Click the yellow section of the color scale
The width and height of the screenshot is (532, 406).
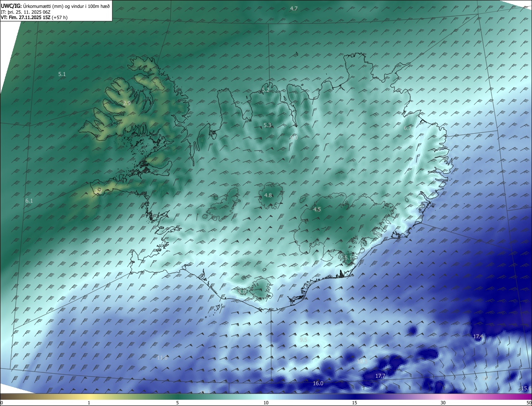coord(89,396)
